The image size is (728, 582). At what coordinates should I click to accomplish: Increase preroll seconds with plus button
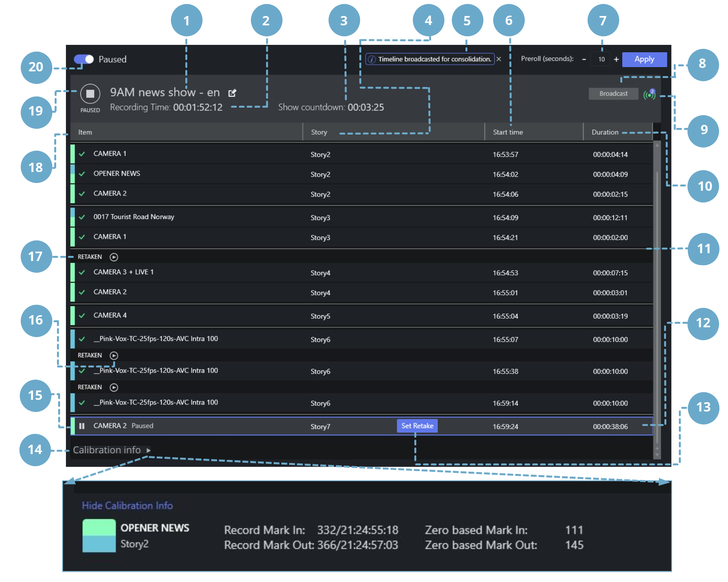coord(616,59)
